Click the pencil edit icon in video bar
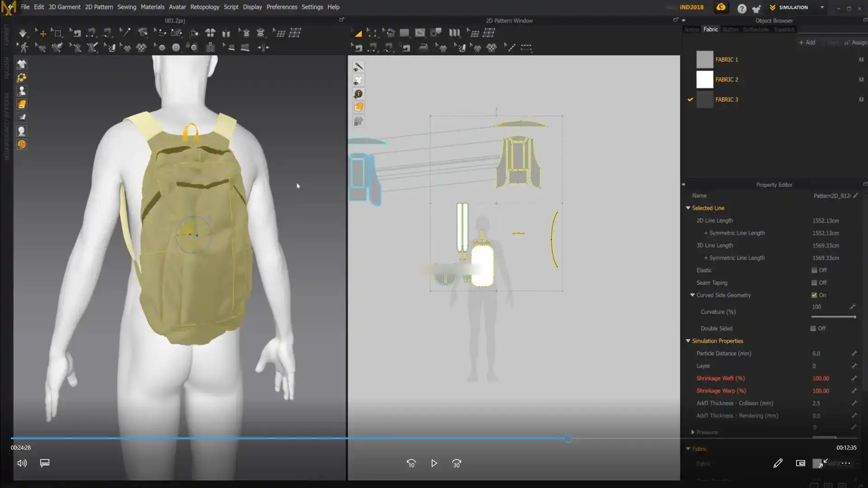The width and height of the screenshot is (868, 488). (778, 463)
